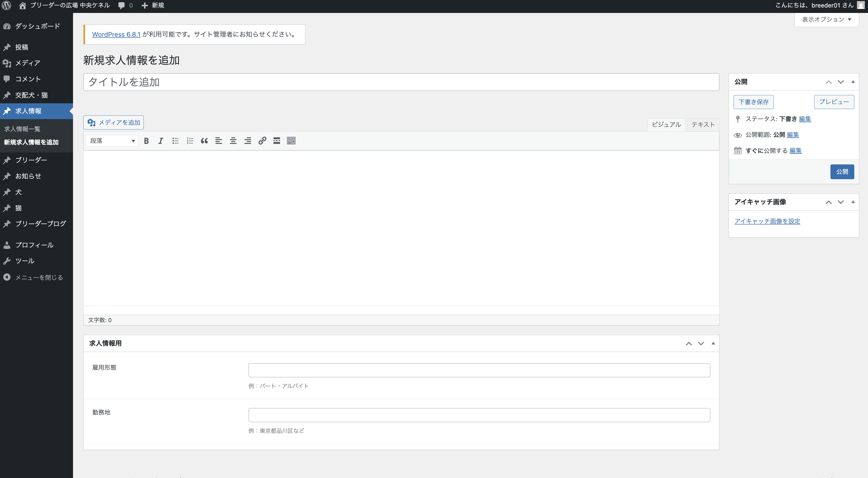Viewport: 868px width, 478px height.
Task: Click the 雇用形態 input field
Action: [x=479, y=370]
